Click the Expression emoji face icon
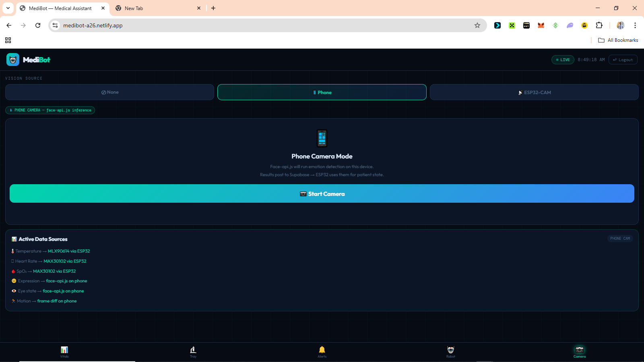 click(x=14, y=281)
